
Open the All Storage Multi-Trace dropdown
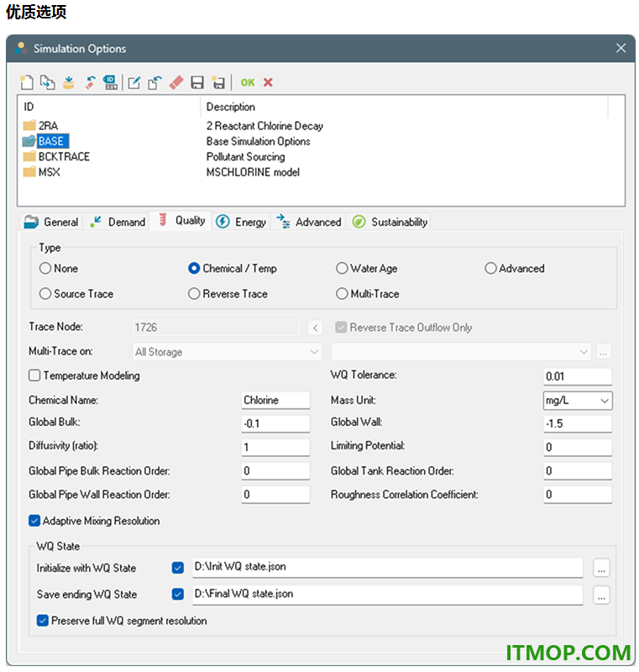pos(227,352)
